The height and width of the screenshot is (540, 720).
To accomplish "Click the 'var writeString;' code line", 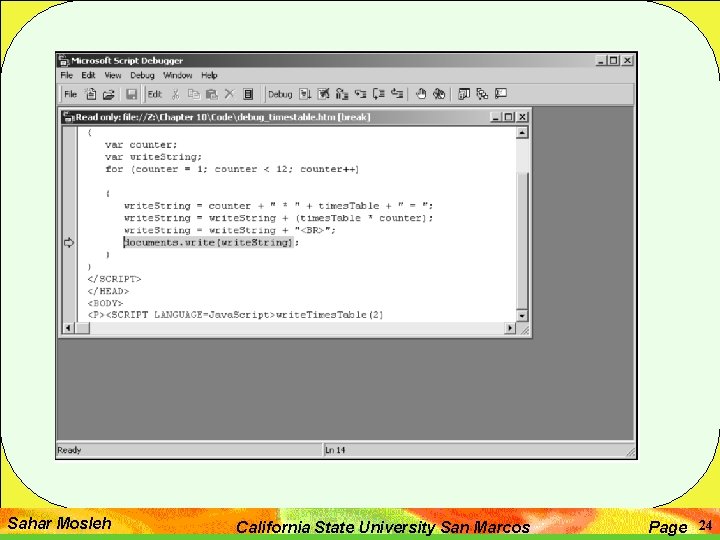I will [x=153, y=157].
